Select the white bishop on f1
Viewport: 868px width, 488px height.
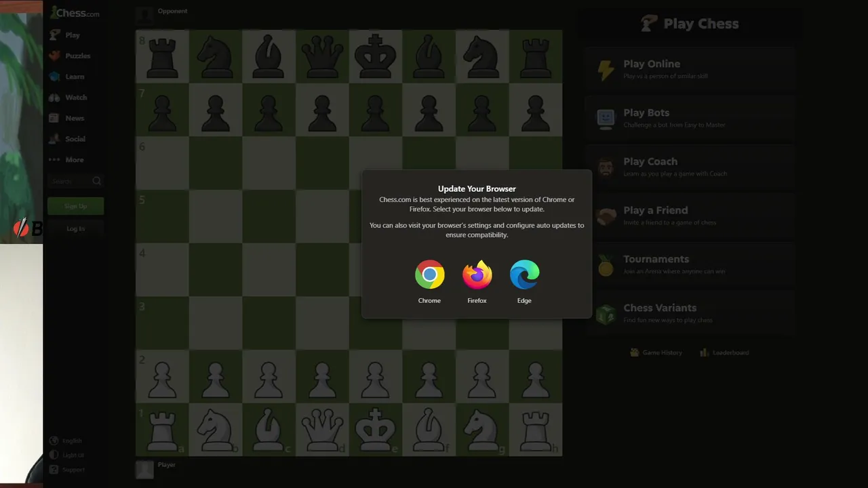tap(429, 430)
